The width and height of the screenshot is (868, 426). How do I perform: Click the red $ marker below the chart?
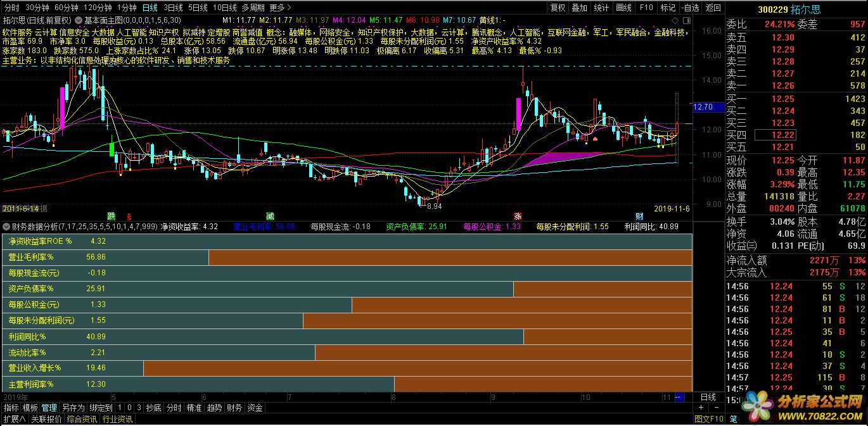(x=129, y=216)
